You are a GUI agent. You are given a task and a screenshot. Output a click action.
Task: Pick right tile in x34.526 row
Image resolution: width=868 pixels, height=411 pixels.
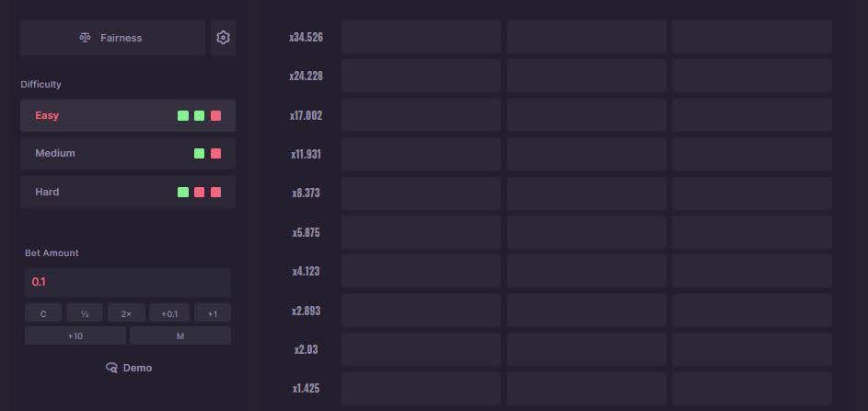(751, 37)
